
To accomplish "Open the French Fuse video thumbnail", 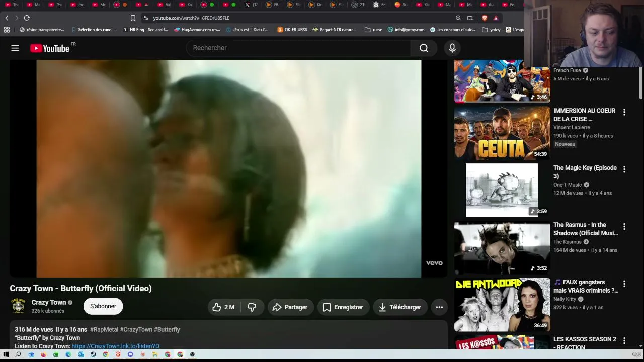I will click(x=502, y=81).
